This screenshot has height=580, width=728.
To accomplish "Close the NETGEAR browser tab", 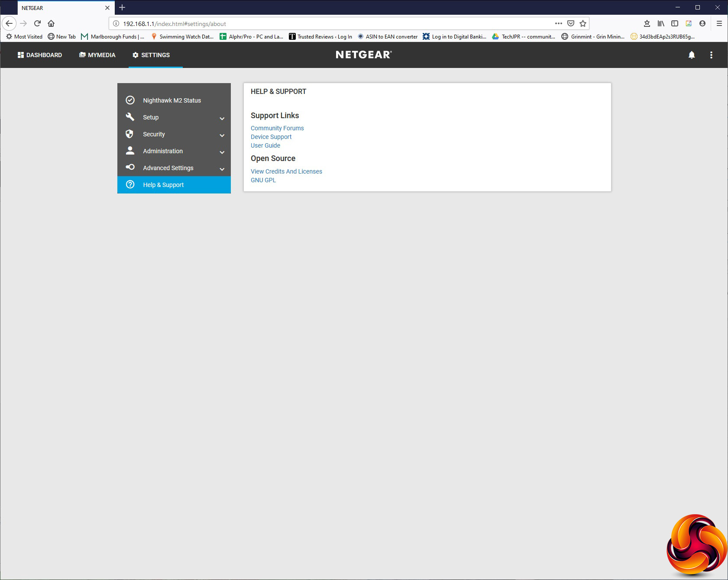I will pyautogui.click(x=107, y=8).
